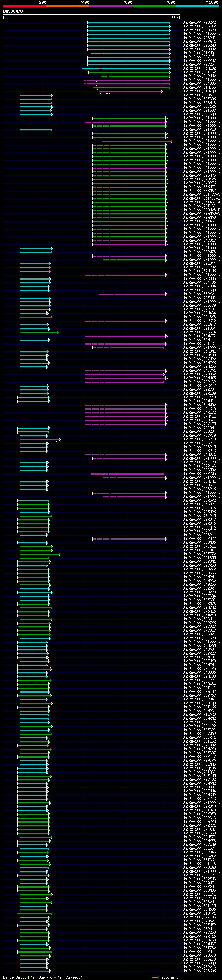This screenshot has width=222, height=980.
Task: Select the UniRef100_Q4S817 label
Action: (x=199, y=241)
